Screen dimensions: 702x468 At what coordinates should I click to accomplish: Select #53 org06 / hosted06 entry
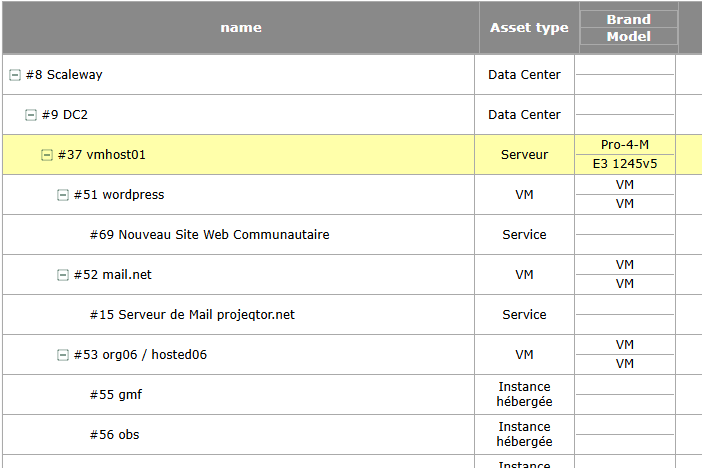(x=140, y=355)
